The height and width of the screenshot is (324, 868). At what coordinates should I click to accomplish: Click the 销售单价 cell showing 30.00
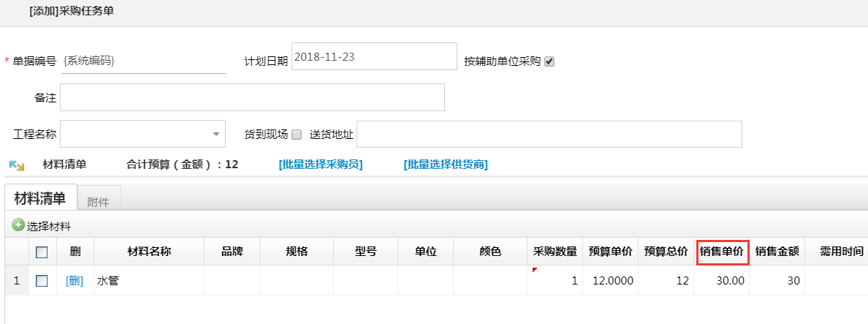pos(721,281)
